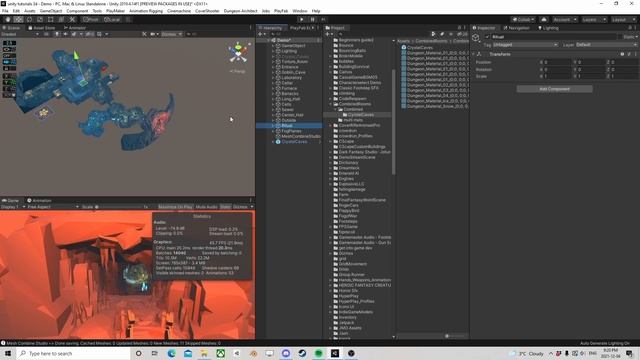640x360 pixels.
Task: Expand the CombinedRooms folder arrow
Action: tap(331, 104)
